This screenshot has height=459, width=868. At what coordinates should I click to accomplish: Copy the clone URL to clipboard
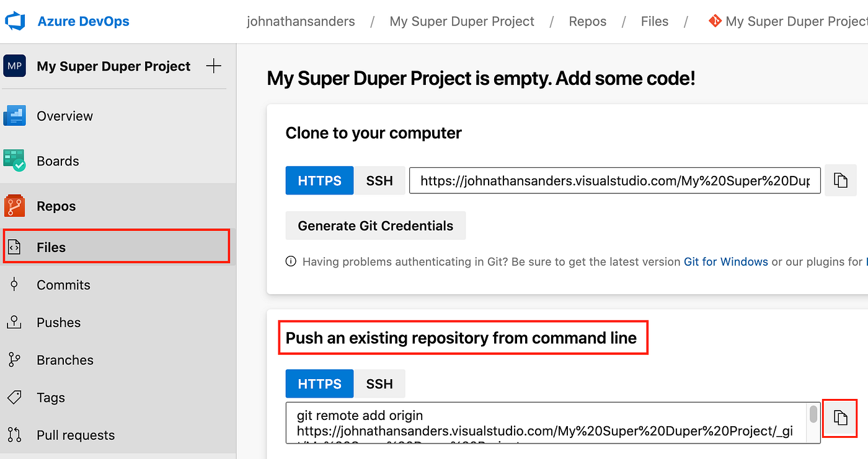pyautogui.click(x=840, y=181)
